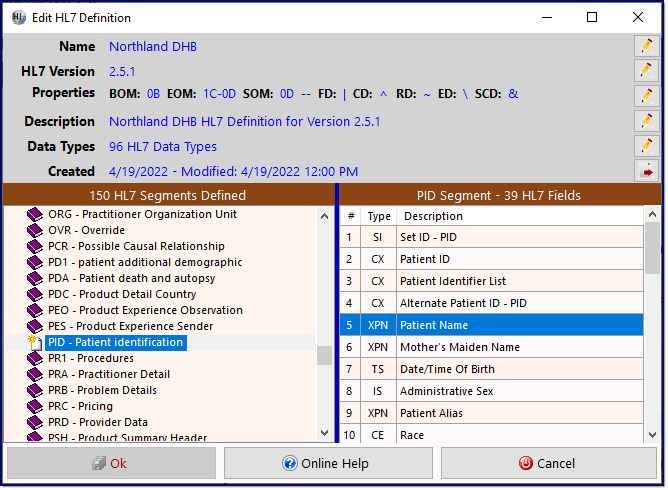Click the book icon for PDA segment
Image resolution: width=668 pixels, height=490 pixels.
[x=35, y=278]
